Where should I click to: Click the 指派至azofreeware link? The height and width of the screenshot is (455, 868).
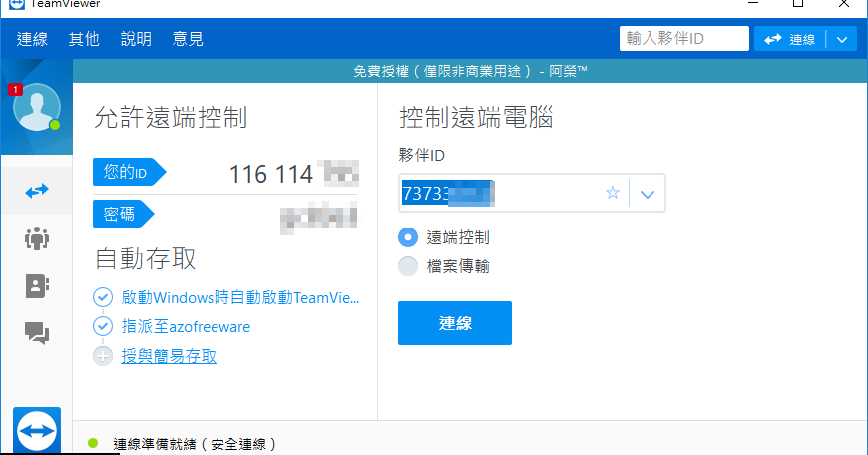point(186,326)
